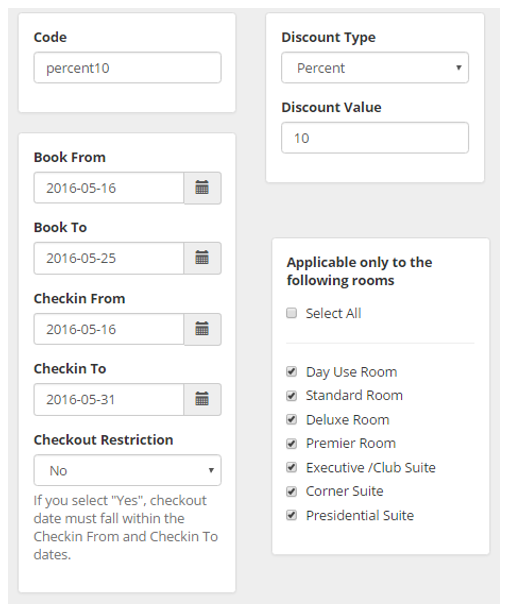
Task: Tick the Select All checkbox
Action: 291,313
